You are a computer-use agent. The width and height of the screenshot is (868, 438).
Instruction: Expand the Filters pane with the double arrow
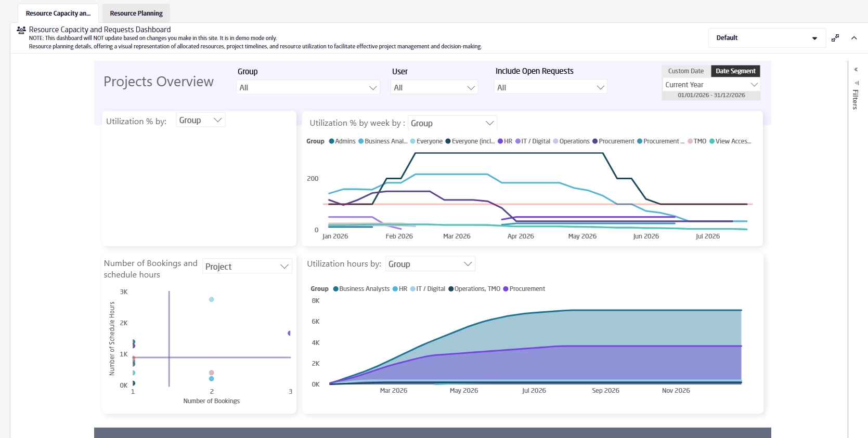click(x=856, y=69)
